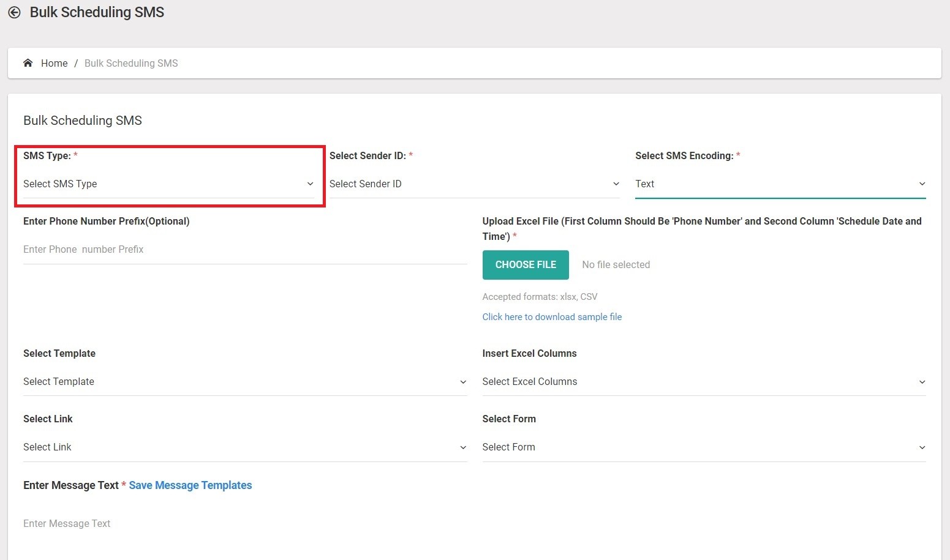The width and height of the screenshot is (950, 560).
Task: Click the back arrow icon beside page title
Action: click(x=14, y=12)
